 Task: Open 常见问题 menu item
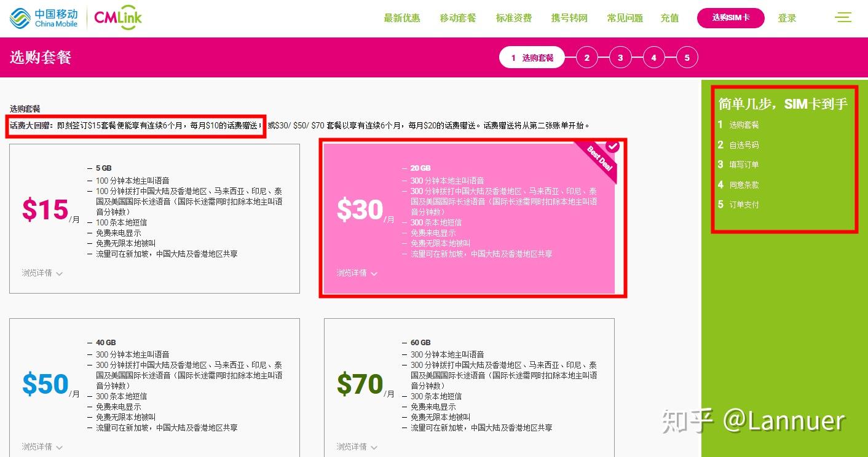pos(625,18)
